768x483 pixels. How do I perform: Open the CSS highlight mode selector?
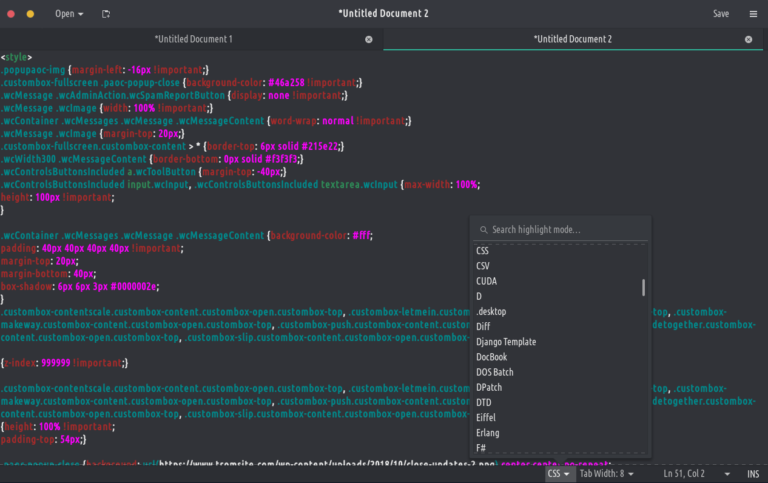click(x=558, y=473)
